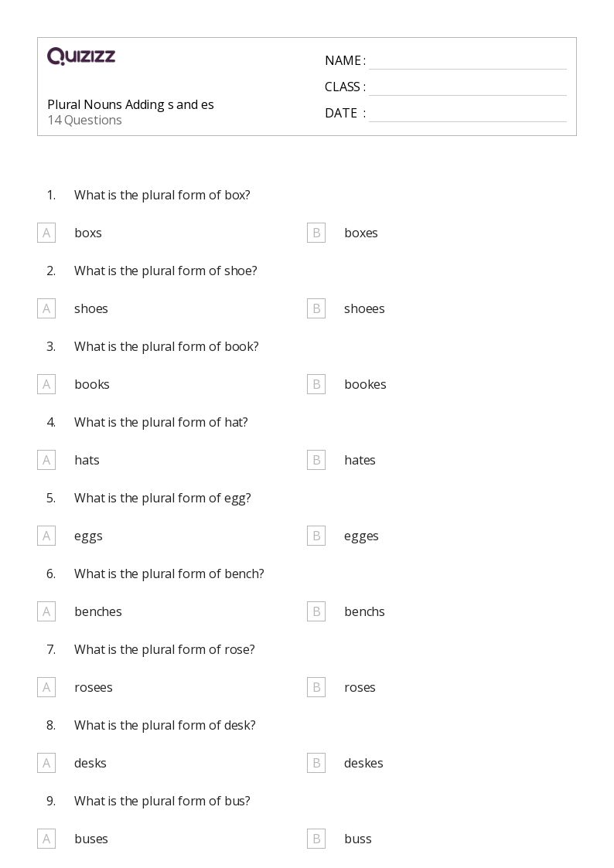Choose box B for roses
This screenshot has width=614, height=868.
[316, 688]
